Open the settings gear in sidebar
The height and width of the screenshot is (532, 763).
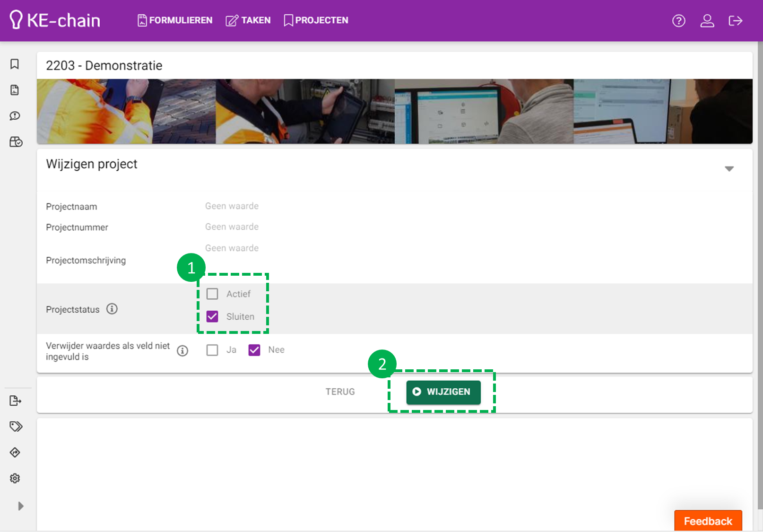click(15, 478)
